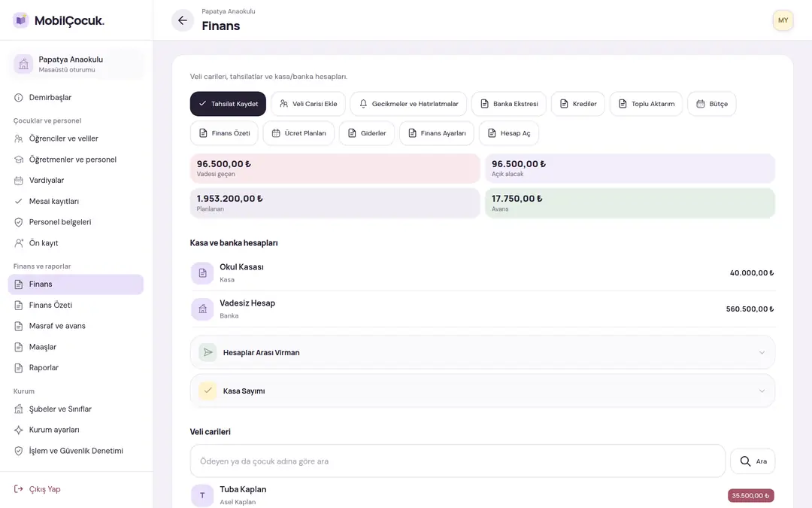The height and width of the screenshot is (508, 812).
Task: Click the Ara search button
Action: tap(753, 461)
